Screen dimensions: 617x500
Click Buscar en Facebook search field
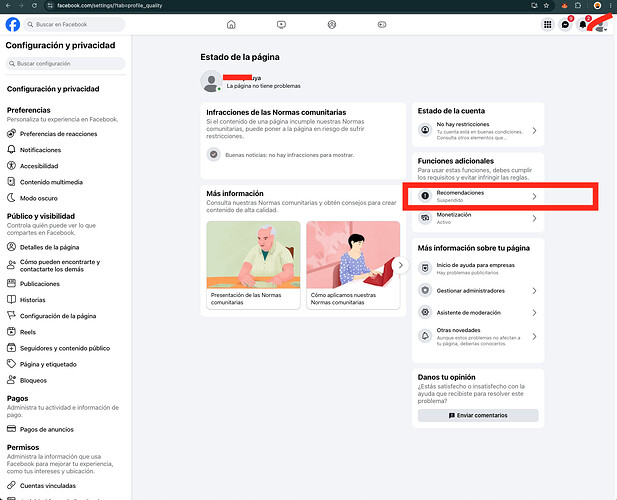coord(74,24)
